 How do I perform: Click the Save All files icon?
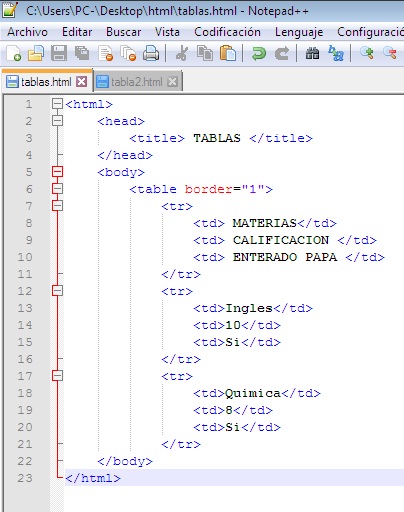pos(82,53)
